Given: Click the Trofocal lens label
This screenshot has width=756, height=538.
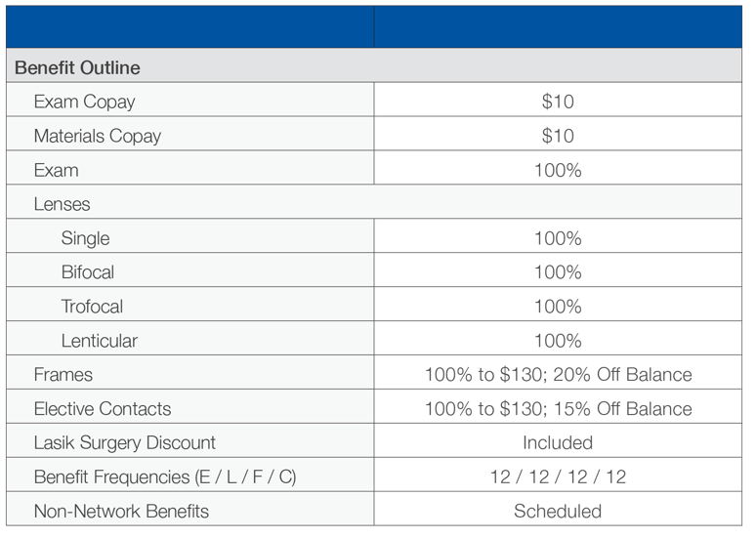Looking at the screenshot, I should pyautogui.click(x=92, y=307).
